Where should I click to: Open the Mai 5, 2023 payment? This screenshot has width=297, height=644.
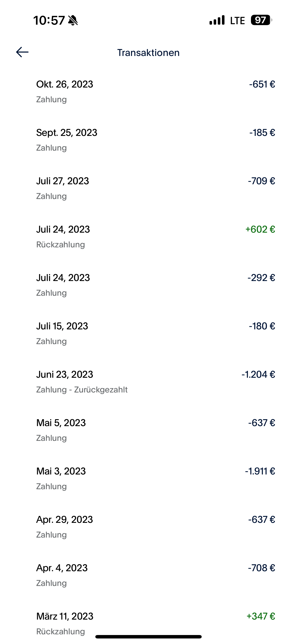pyautogui.click(x=155, y=430)
